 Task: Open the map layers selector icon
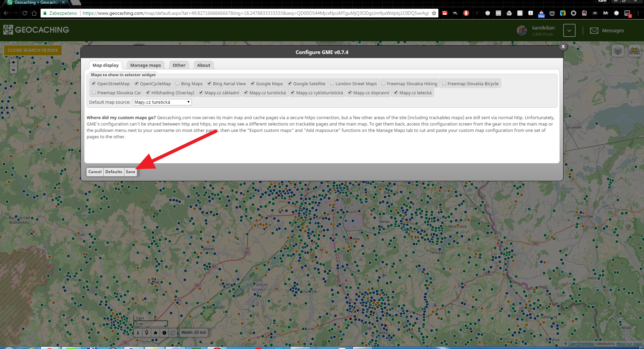click(x=618, y=51)
